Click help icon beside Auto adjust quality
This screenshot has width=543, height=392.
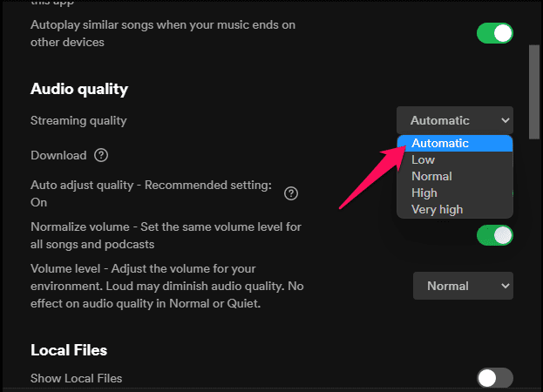tap(291, 193)
